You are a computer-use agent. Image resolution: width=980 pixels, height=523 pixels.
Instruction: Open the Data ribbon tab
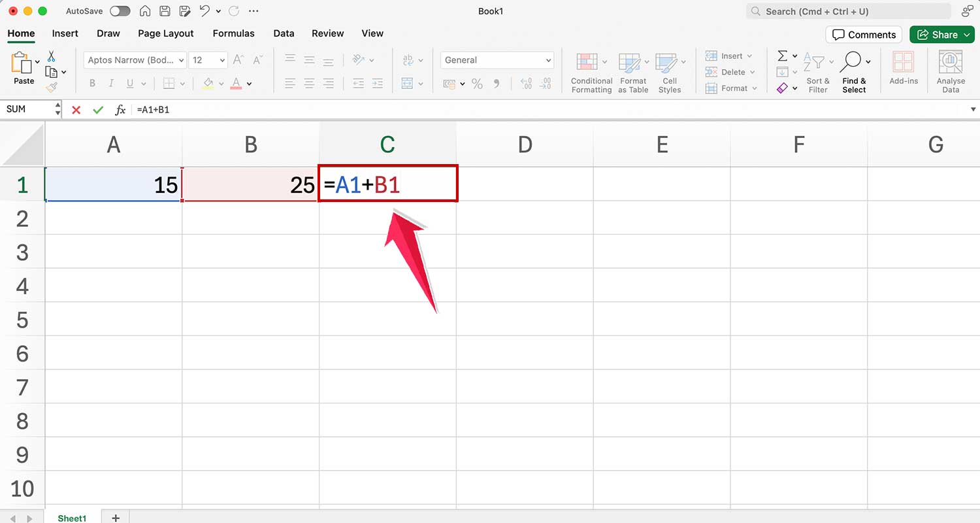(x=284, y=33)
